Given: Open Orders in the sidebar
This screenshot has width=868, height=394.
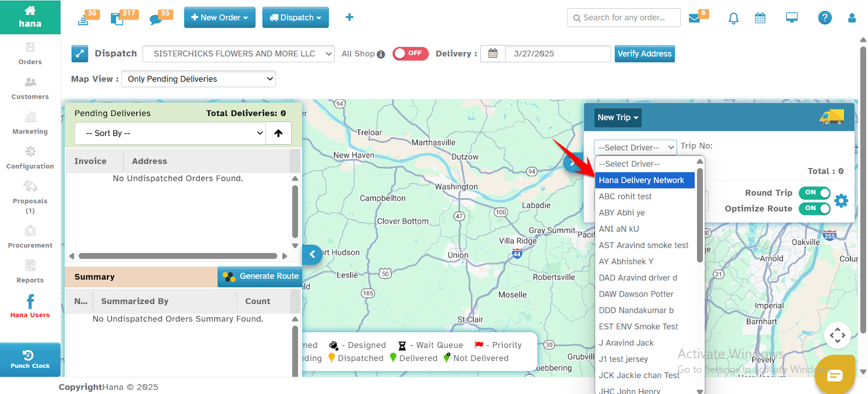Looking at the screenshot, I should (30, 54).
